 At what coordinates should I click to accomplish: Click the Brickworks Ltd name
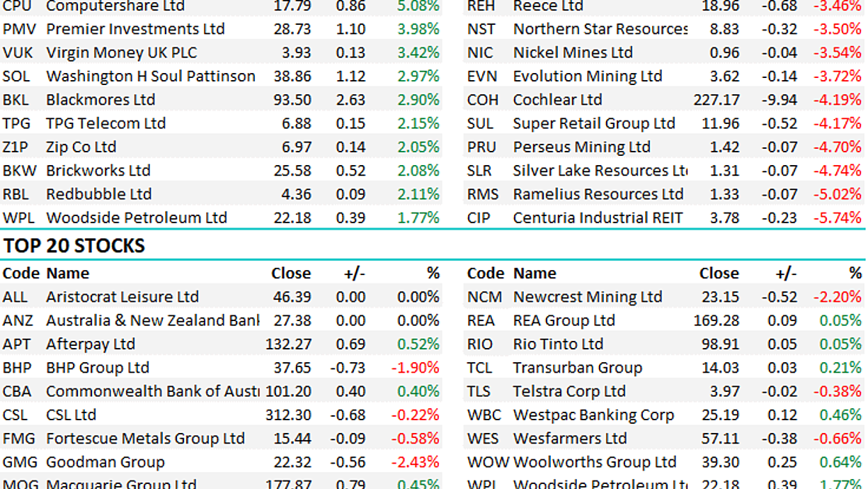click(x=98, y=170)
